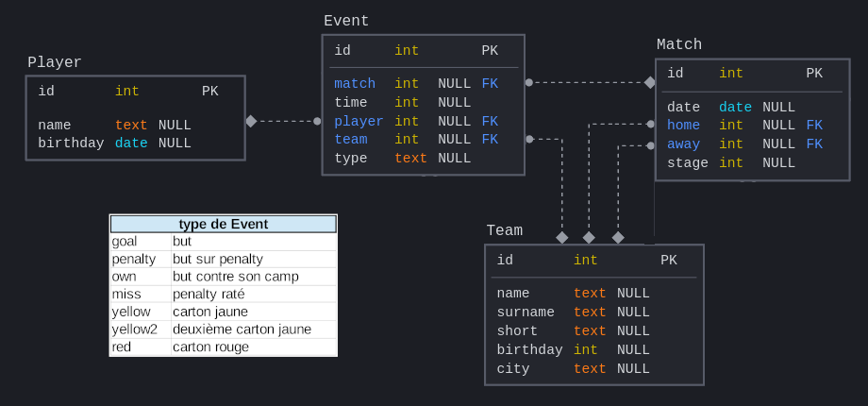Click the Match table title label

(679, 44)
